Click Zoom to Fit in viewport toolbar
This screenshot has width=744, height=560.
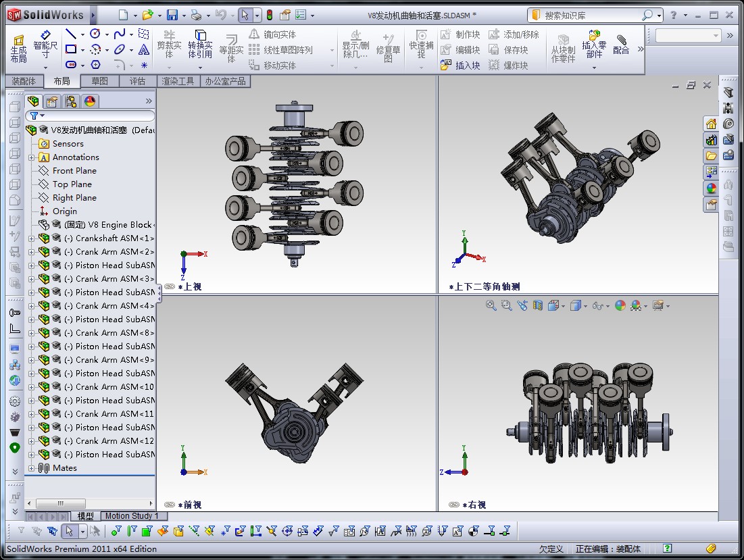pyautogui.click(x=490, y=305)
